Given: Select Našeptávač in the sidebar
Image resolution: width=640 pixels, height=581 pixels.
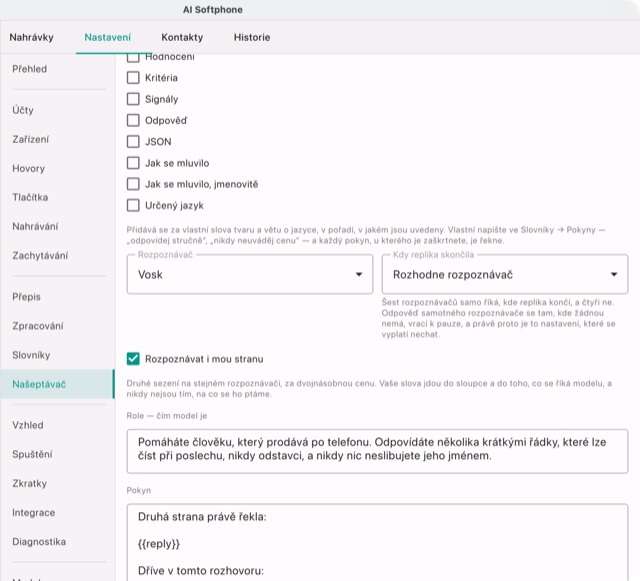Looking at the screenshot, I should click(x=57, y=384).
